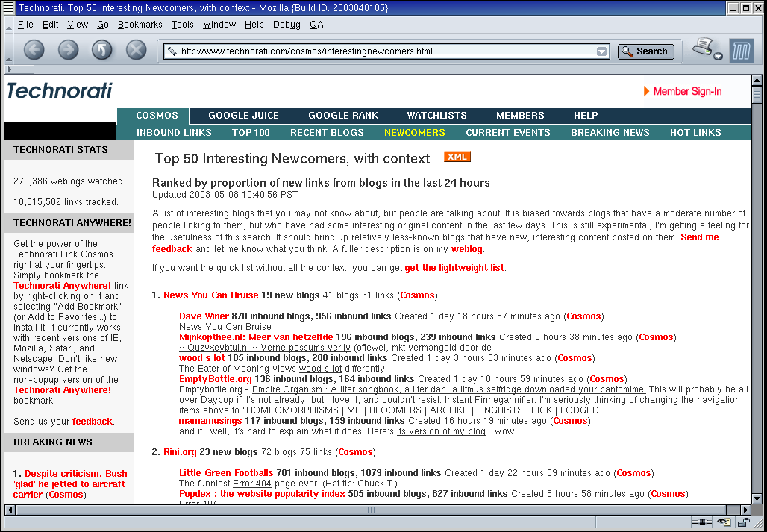Click the Mozilla throbber M logo
This screenshot has height=532, width=767.
click(x=742, y=51)
